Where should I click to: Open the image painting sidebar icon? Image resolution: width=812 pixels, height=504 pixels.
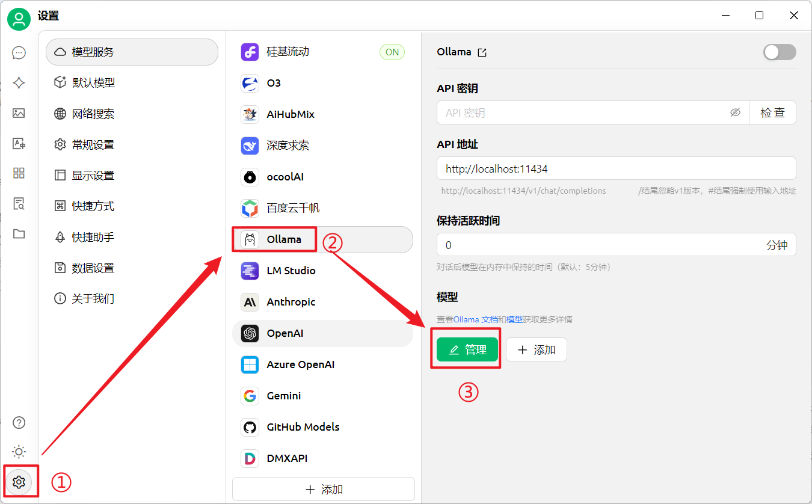click(x=19, y=113)
